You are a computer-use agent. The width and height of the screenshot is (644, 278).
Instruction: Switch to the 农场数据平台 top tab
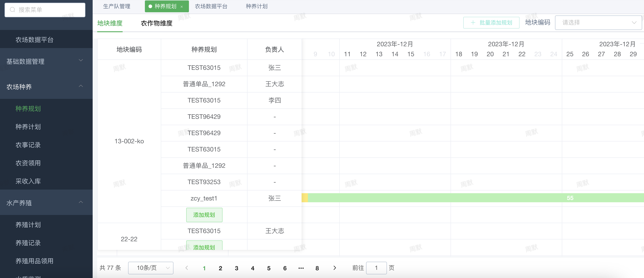click(x=211, y=6)
